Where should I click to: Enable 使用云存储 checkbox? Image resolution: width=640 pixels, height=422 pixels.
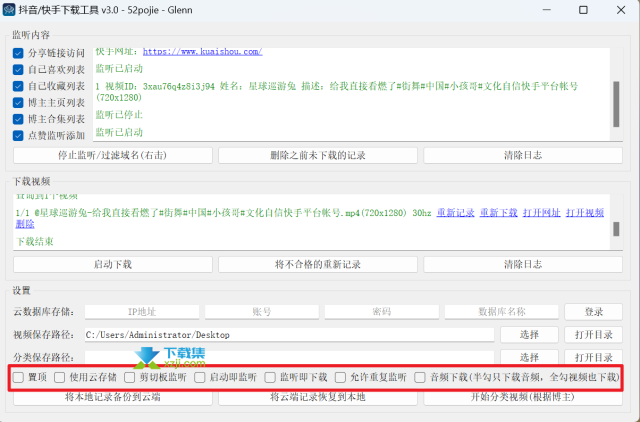click(x=60, y=378)
